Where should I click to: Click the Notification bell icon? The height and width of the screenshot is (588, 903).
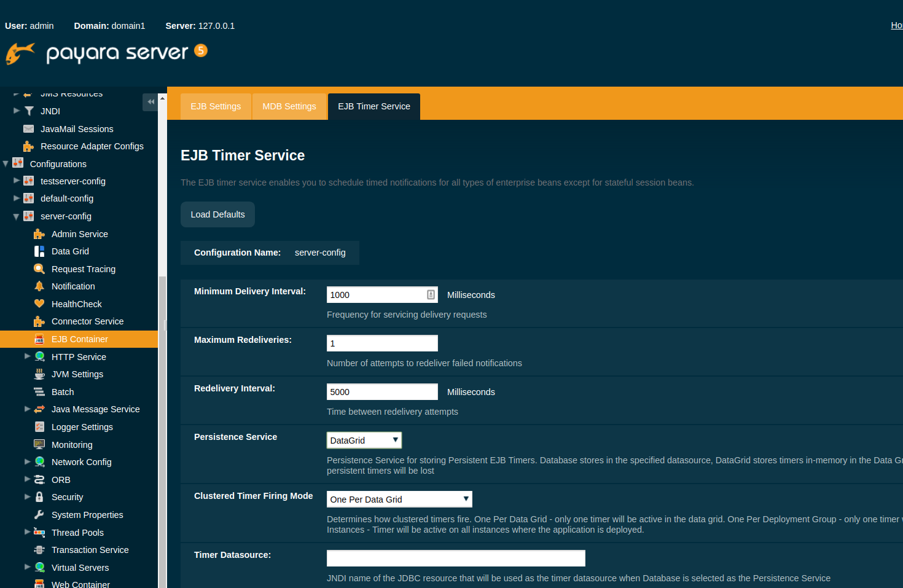[39, 286]
